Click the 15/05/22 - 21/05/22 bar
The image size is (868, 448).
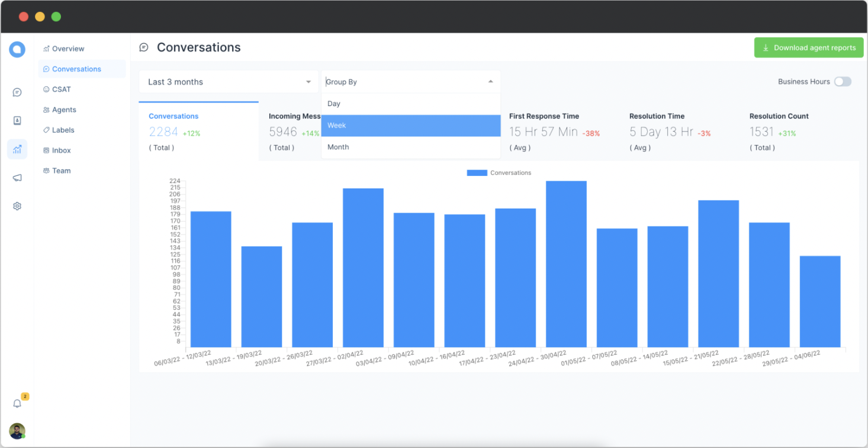(x=718, y=274)
